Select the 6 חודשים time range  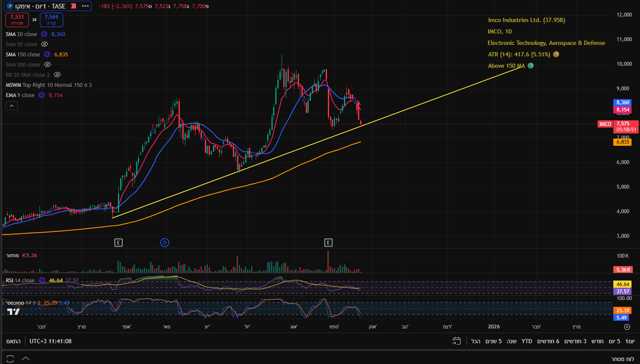(x=548, y=341)
